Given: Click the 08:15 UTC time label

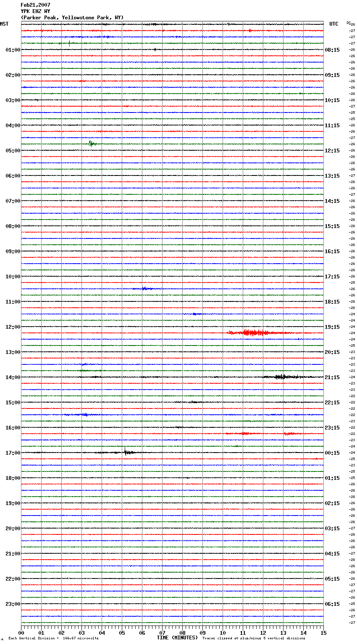Looking at the screenshot, I should tap(332, 50).
